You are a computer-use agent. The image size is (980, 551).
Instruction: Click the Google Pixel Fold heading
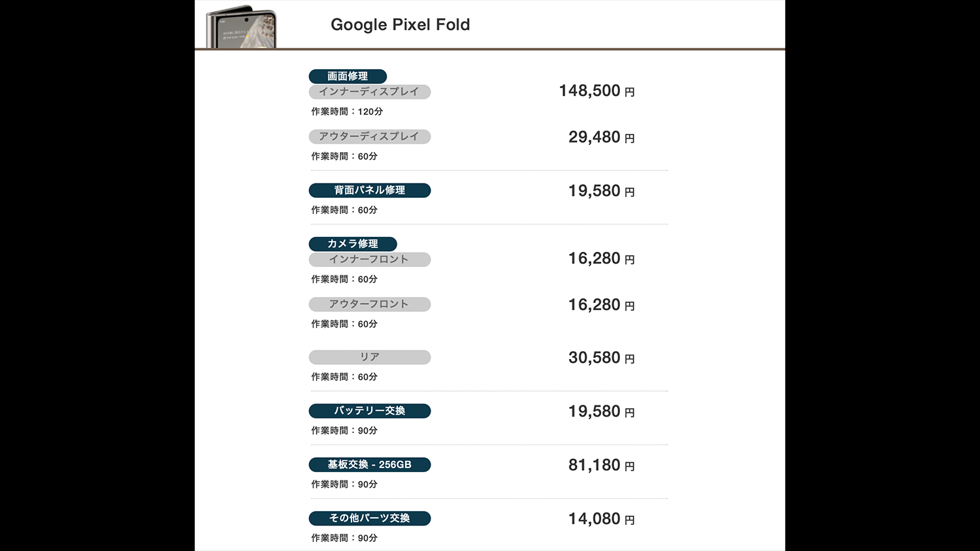(x=400, y=25)
